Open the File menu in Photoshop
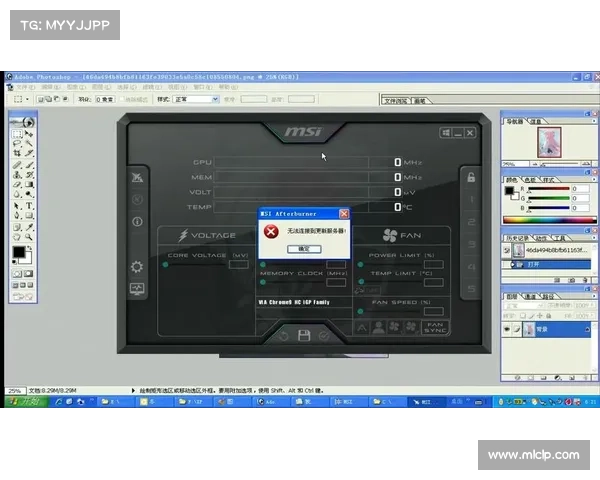The height and width of the screenshot is (480, 600). (25, 87)
